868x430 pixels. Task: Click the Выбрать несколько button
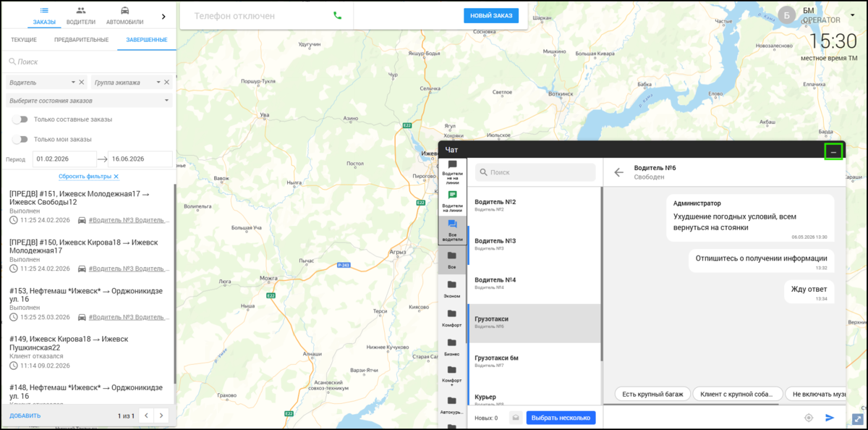561,418
